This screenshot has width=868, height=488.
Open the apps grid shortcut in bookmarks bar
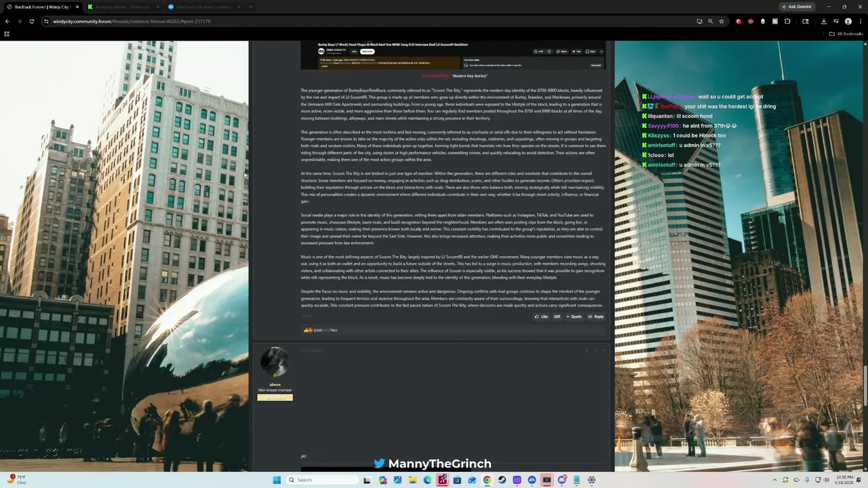pos(7,34)
